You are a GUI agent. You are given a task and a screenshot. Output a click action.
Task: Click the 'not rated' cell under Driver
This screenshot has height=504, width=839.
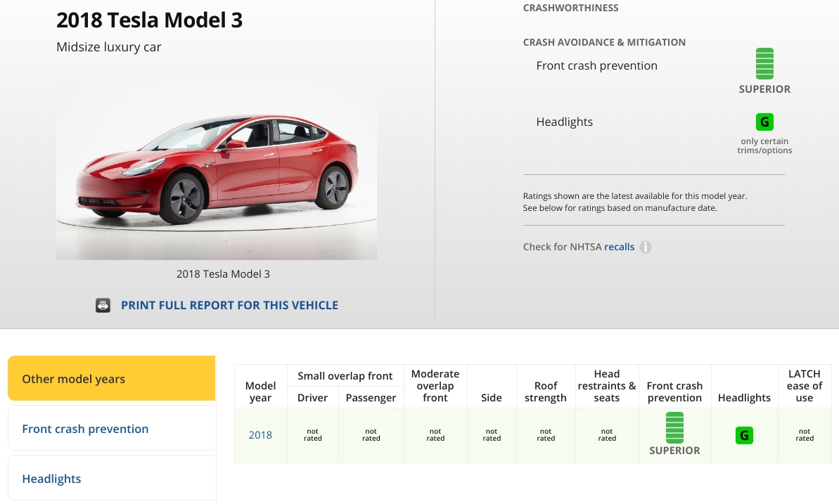(312, 435)
